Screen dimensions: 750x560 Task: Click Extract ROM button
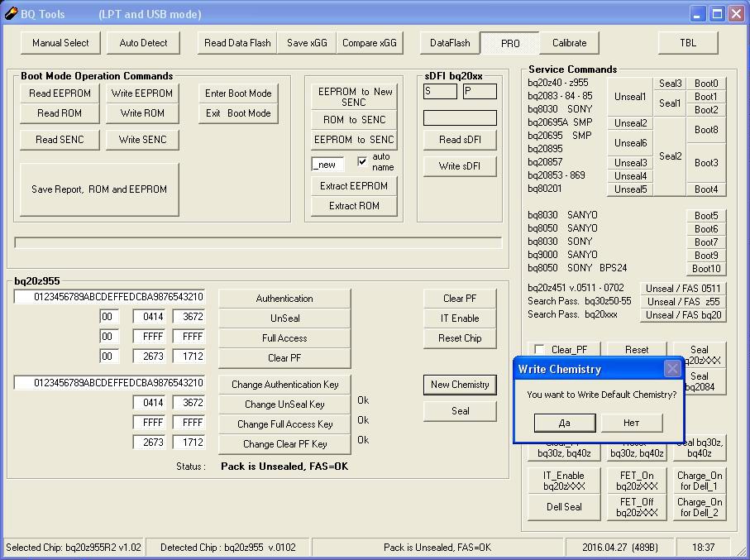(354, 206)
